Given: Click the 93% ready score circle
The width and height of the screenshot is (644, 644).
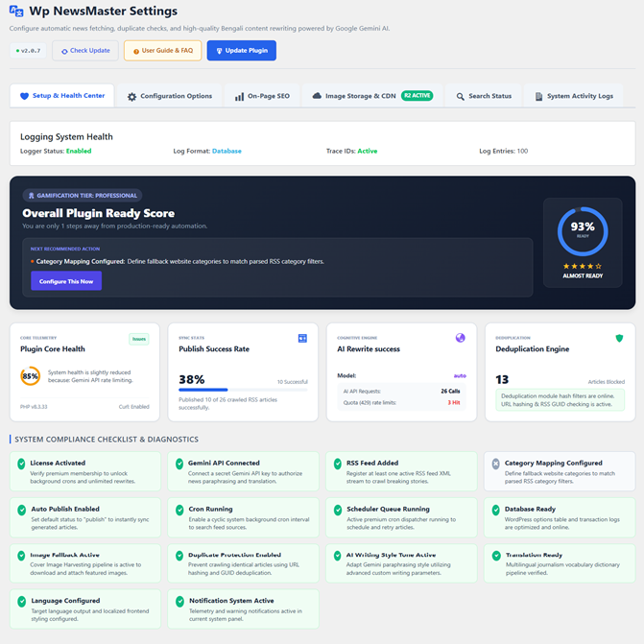Looking at the screenshot, I should [583, 231].
